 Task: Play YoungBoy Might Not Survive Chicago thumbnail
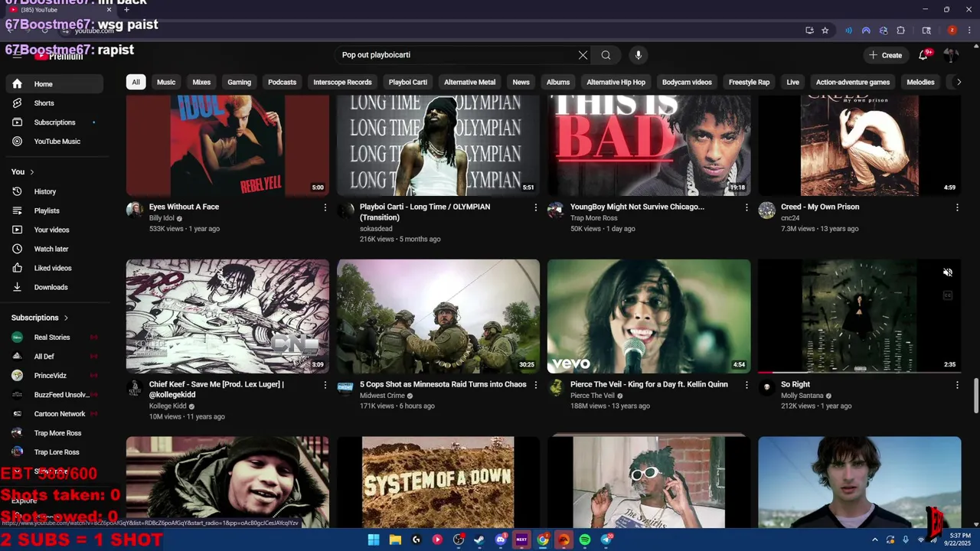point(648,145)
